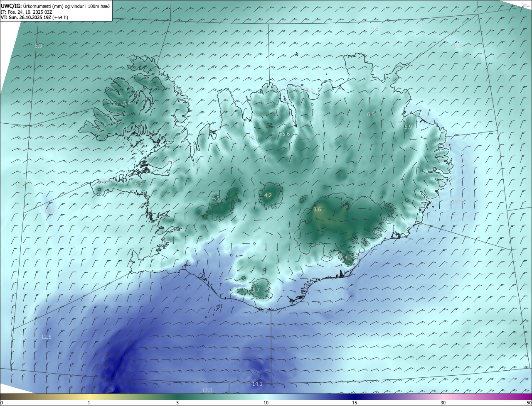Click the colorbar label '5'
The height and width of the screenshot is (406, 532).
177,403
